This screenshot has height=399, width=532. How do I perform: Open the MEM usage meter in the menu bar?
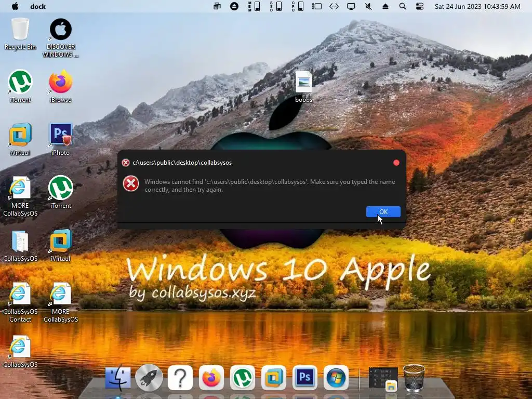coord(254,6)
